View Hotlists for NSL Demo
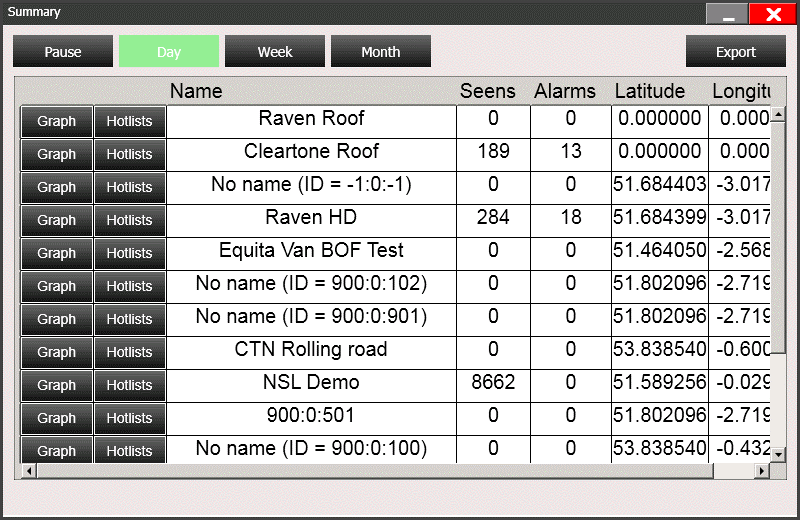 pos(130,385)
